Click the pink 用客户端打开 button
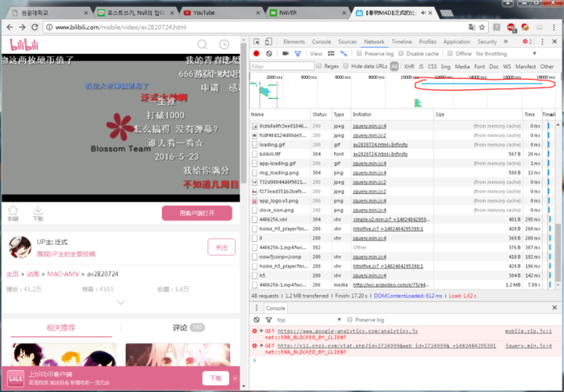Image resolution: width=564 pixels, height=392 pixels. pyautogui.click(x=197, y=213)
